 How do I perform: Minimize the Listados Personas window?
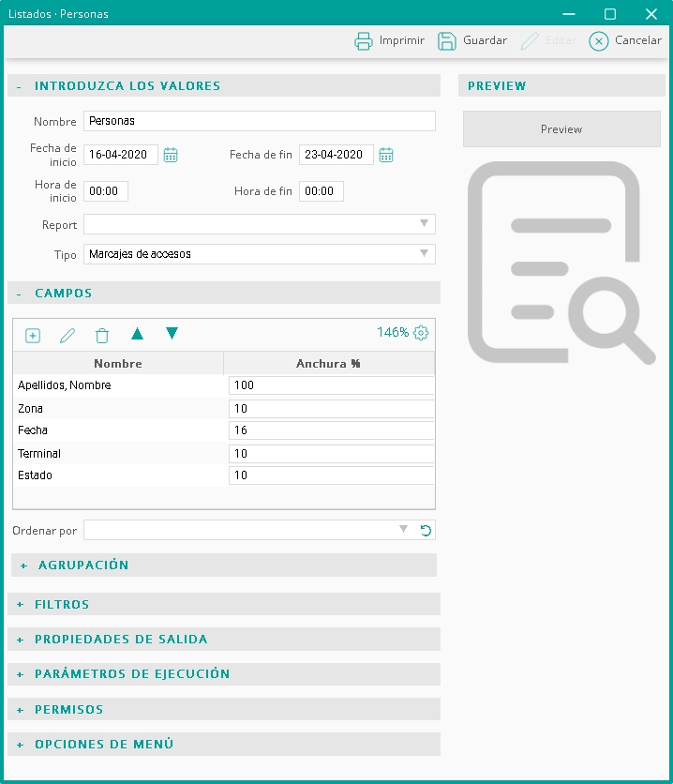pos(569,13)
